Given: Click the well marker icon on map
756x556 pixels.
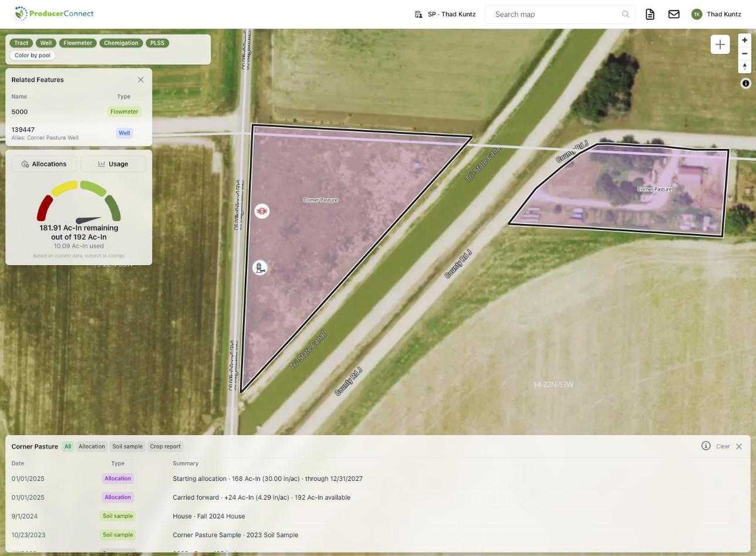Looking at the screenshot, I should pyautogui.click(x=259, y=268).
